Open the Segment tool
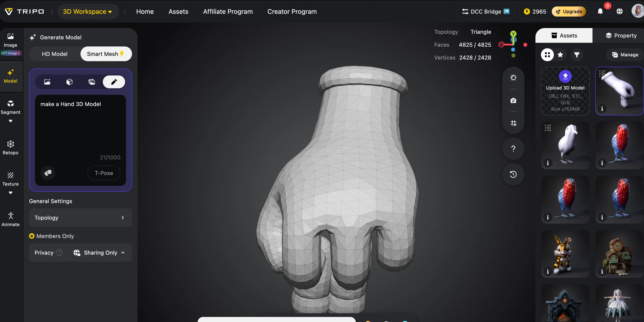Screen dimensions: 644x322 pyautogui.click(x=11, y=107)
